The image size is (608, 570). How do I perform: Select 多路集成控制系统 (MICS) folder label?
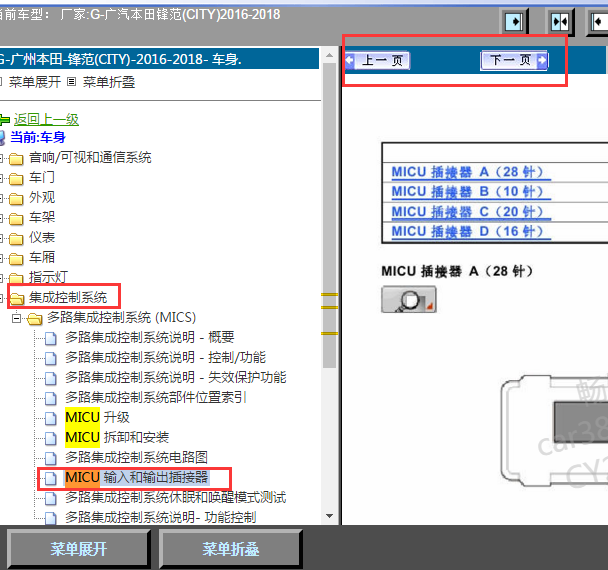coord(121,317)
